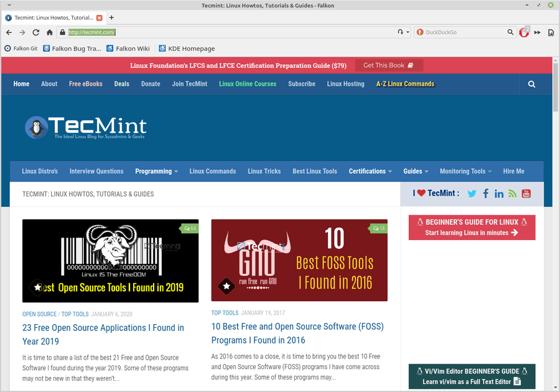The image size is (560, 392).
Task: Open the Linux Online Courses menu item
Action: tap(248, 84)
